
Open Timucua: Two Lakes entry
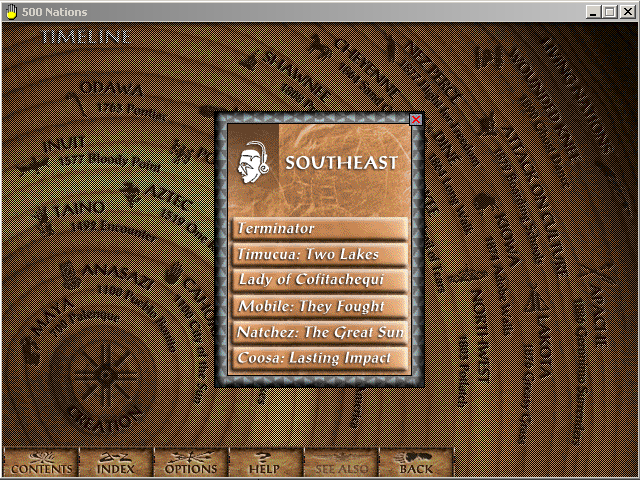pyautogui.click(x=320, y=255)
